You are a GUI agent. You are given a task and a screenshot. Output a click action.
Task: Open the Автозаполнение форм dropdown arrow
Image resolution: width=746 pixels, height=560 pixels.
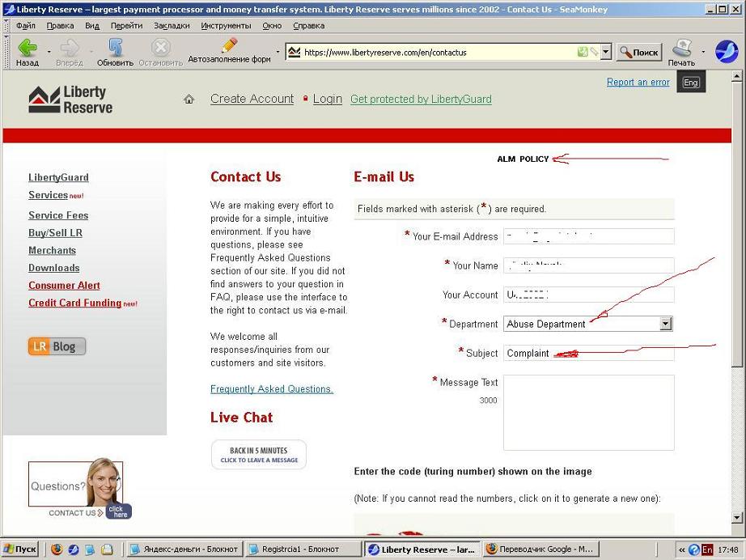278,51
